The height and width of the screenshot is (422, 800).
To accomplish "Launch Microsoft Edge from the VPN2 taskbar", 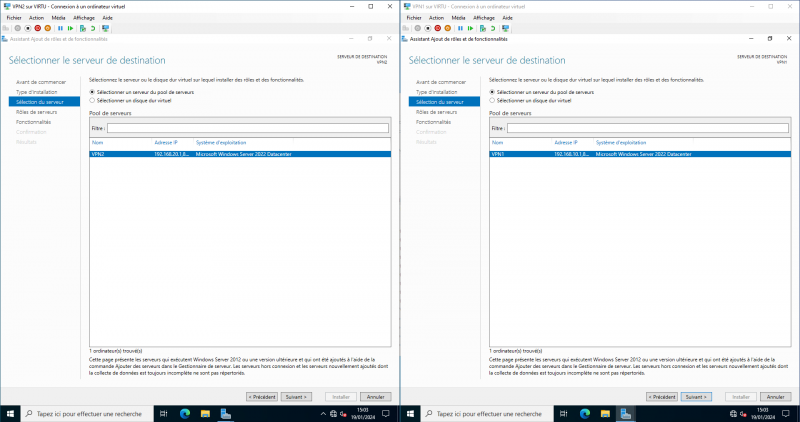I will (185, 414).
